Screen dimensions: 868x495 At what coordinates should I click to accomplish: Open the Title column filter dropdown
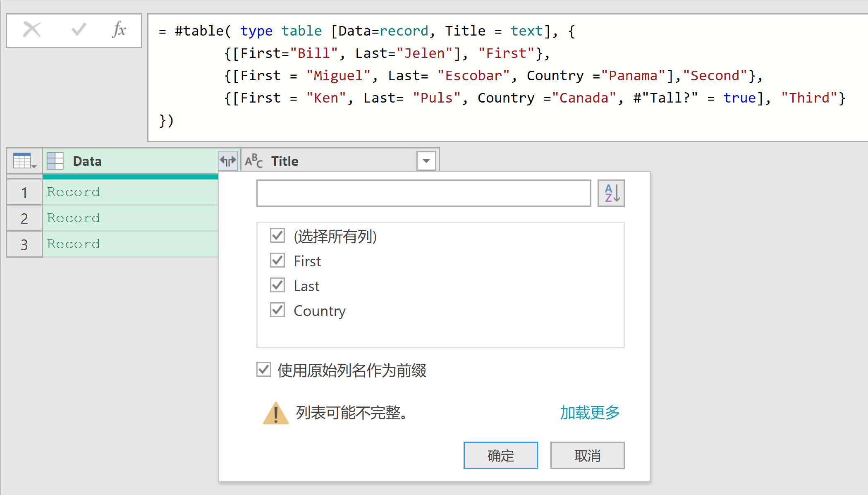pos(426,161)
